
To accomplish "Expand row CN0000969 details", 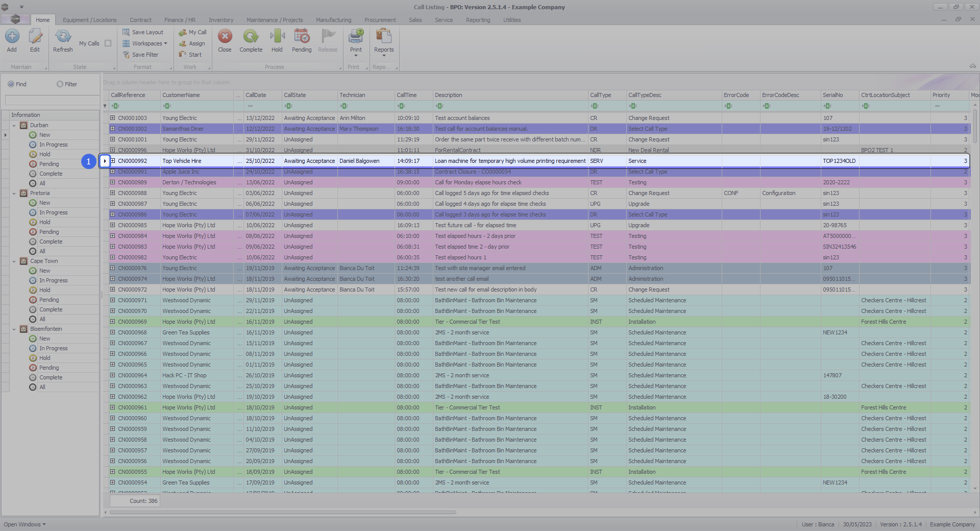I will click(x=113, y=322).
